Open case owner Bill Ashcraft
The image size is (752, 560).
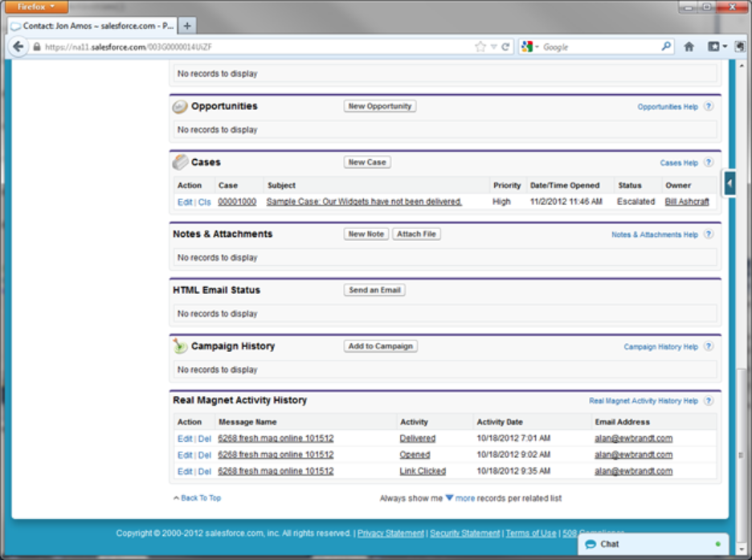pos(687,202)
